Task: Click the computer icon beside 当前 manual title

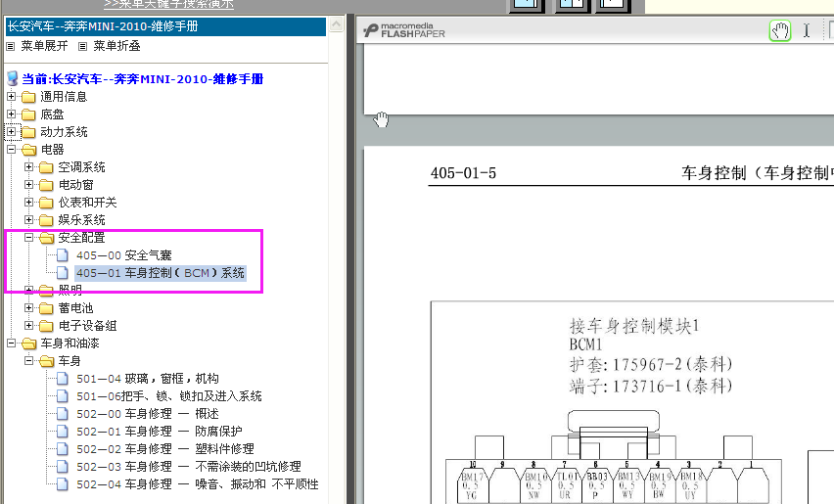Action: coord(12,78)
